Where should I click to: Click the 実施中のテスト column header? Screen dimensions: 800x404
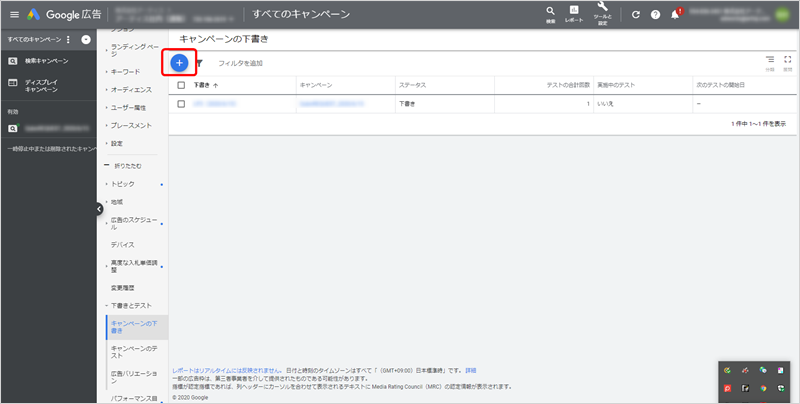pyautogui.click(x=616, y=85)
